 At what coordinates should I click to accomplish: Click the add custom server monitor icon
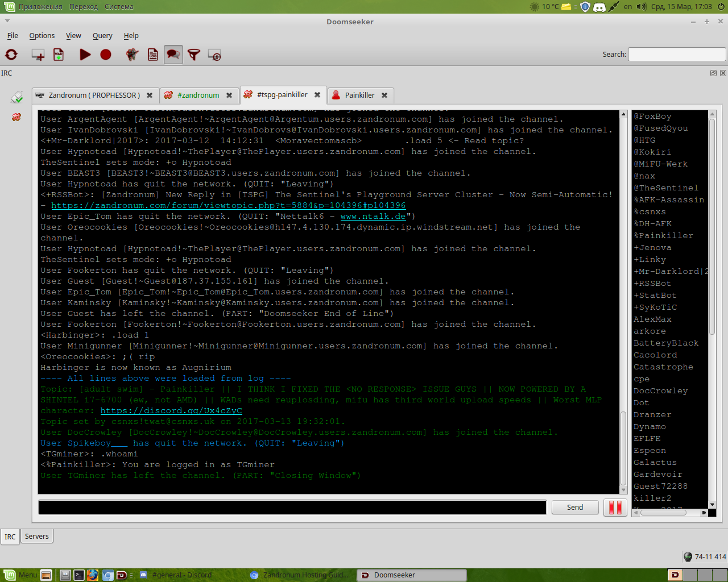(x=38, y=55)
